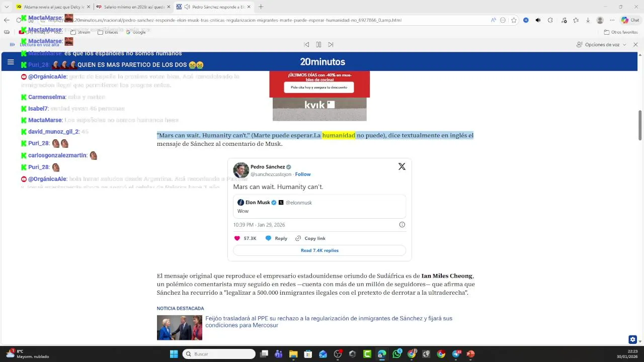Viewport: 644px width, 362px height.
Task: Open the Task View icon on taskbar
Action: pyautogui.click(x=264, y=354)
